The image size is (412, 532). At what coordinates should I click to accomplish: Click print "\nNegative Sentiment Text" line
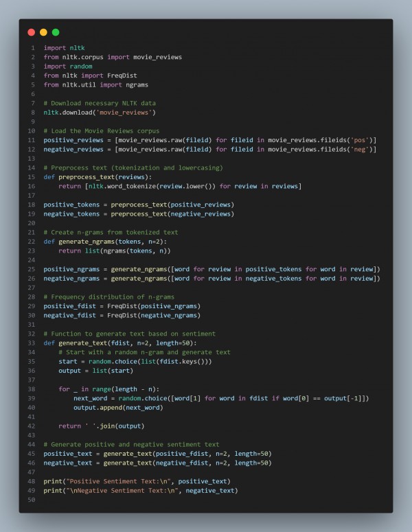(141, 491)
